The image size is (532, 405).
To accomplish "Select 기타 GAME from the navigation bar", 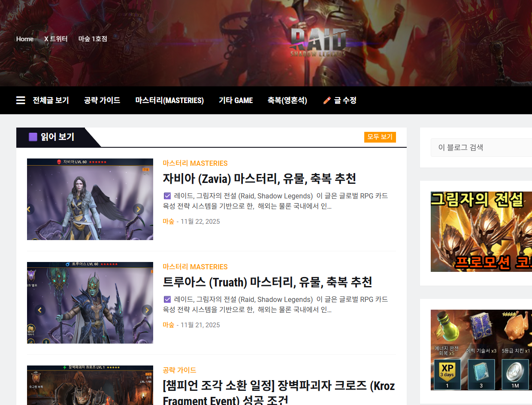I will (x=236, y=100).
